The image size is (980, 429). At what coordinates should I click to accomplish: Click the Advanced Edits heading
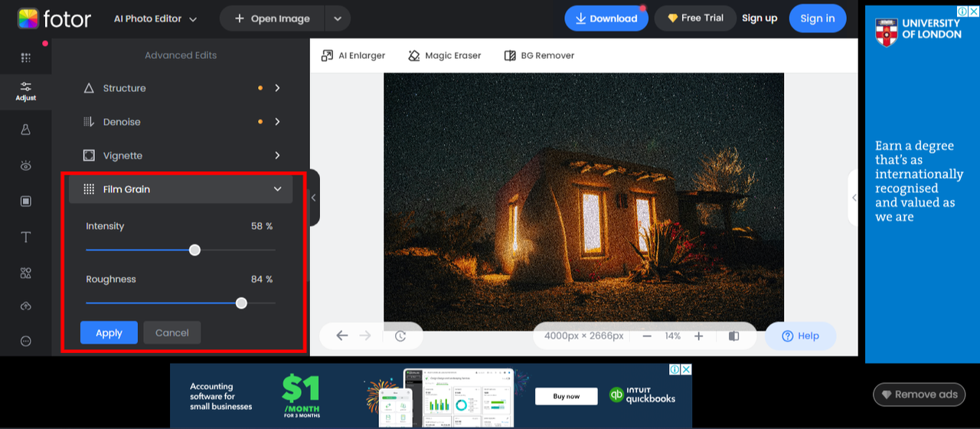coord(181,55)
